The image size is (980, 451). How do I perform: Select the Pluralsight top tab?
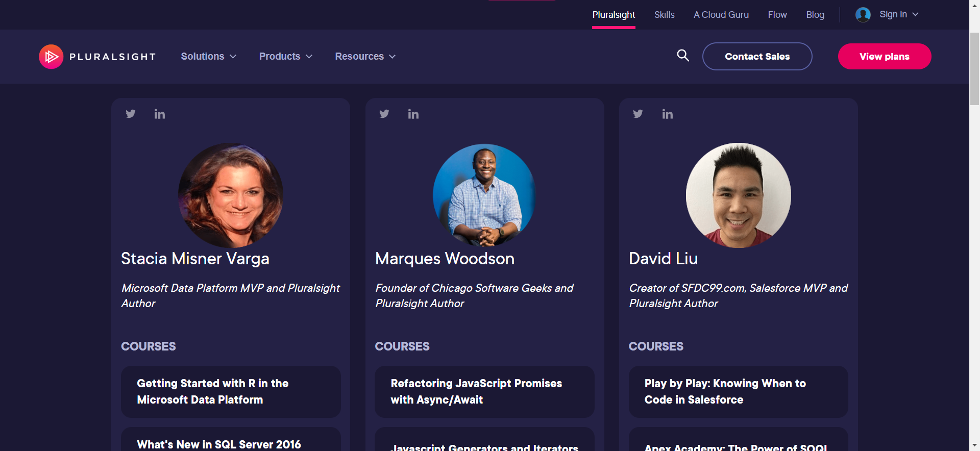[x=614, y=15]
